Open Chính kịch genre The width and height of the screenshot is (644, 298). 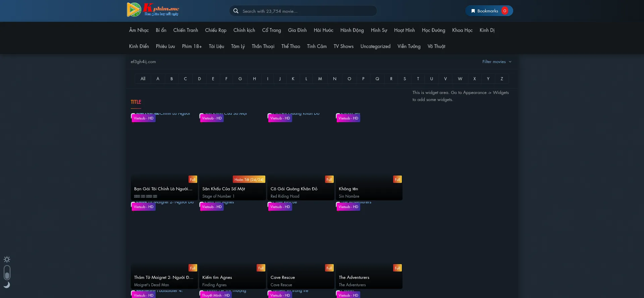[244, 30]
